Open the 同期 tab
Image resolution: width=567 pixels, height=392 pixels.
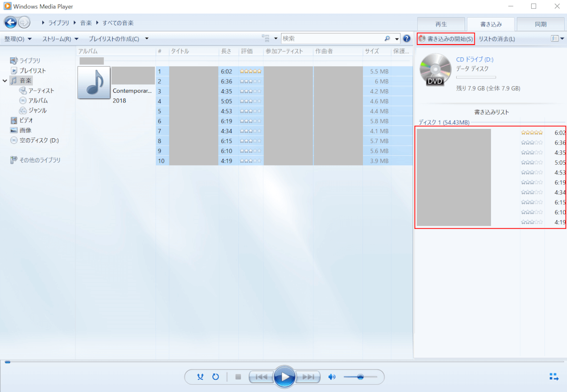pyautogui.click(x=541, y=24)
